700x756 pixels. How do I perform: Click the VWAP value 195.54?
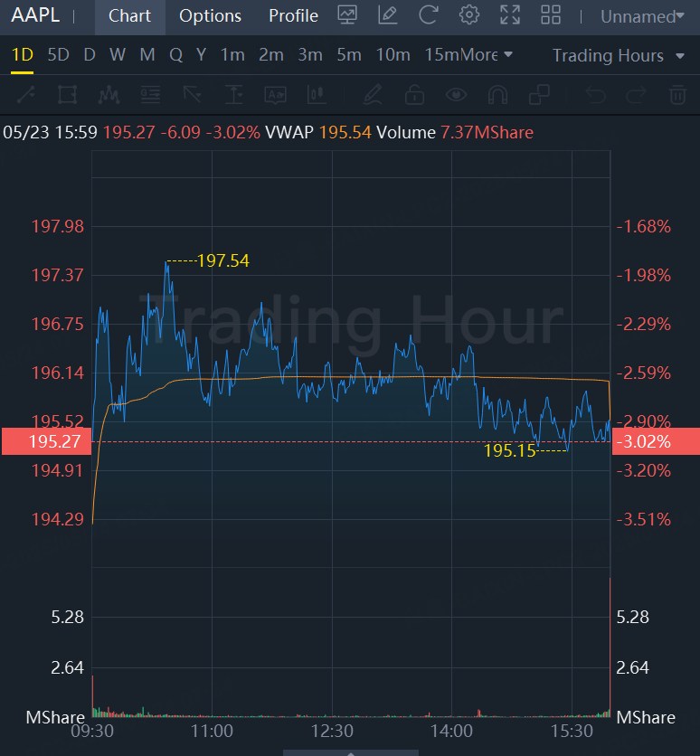(345, 132)
